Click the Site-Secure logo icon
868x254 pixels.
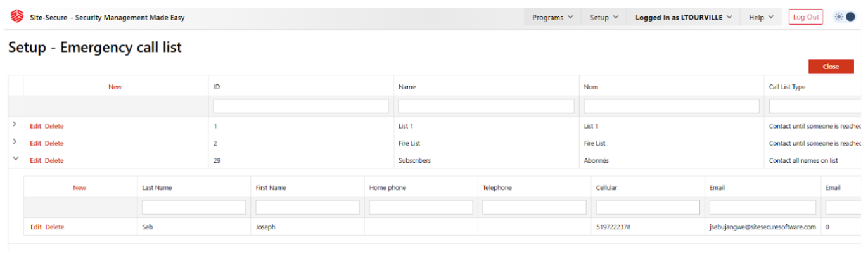tap(16, 18)
